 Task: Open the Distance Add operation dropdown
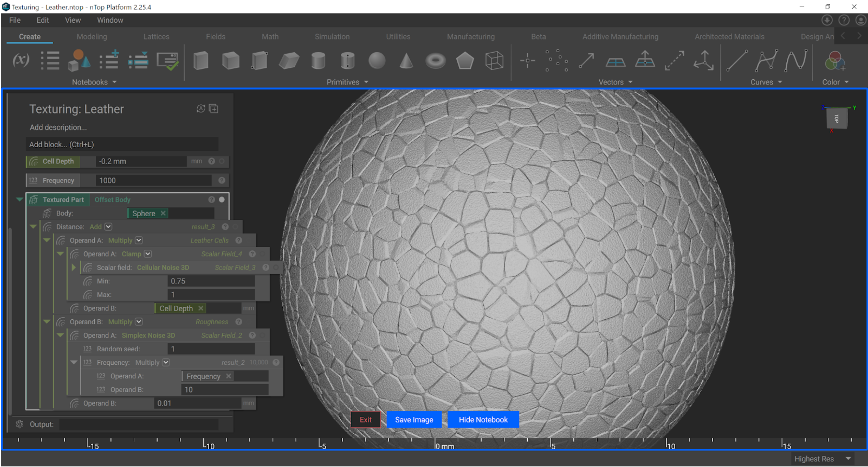click(x=108, y=227)
